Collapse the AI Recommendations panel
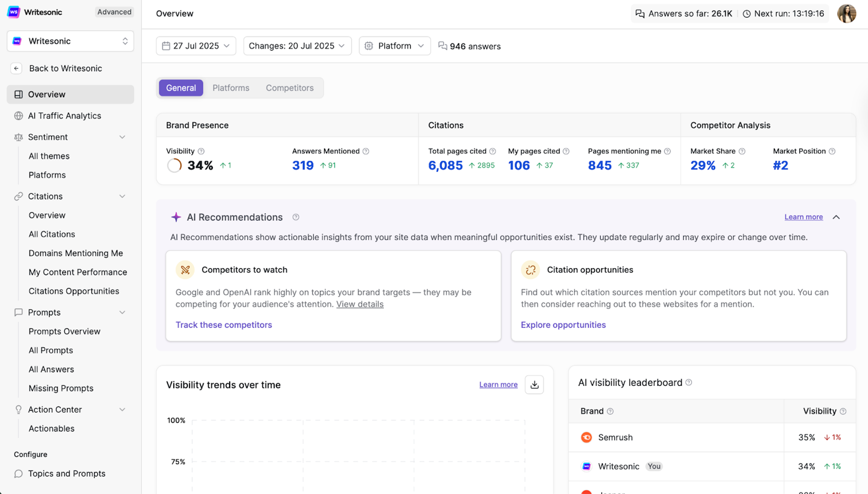Screen dimensions: 868x494 tap(836, 217)
